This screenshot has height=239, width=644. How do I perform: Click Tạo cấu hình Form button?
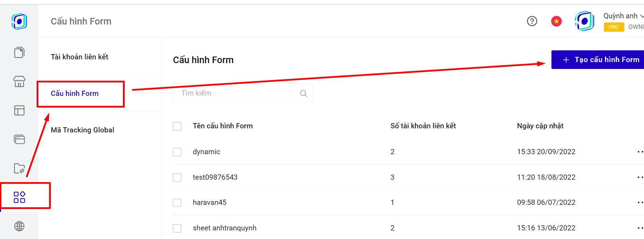[600, 60]
